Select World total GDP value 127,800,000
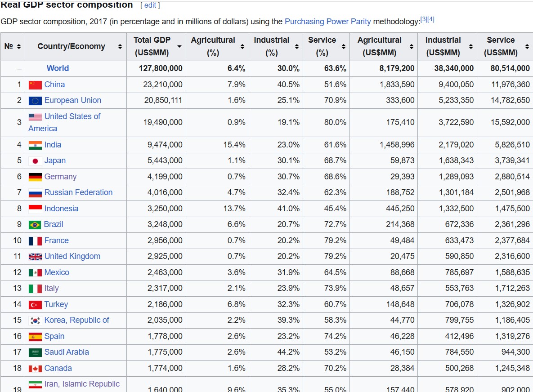 pyautogui.click(x=161, y=69)
